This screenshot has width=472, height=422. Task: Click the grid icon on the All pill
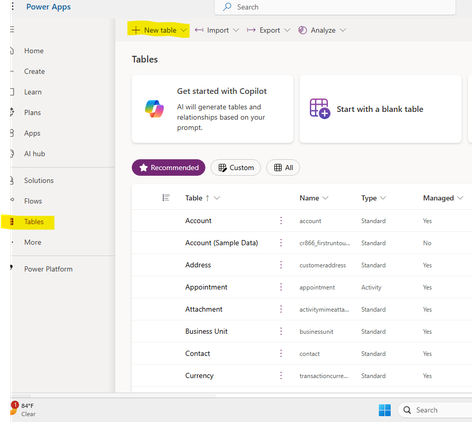click(278, 168)
